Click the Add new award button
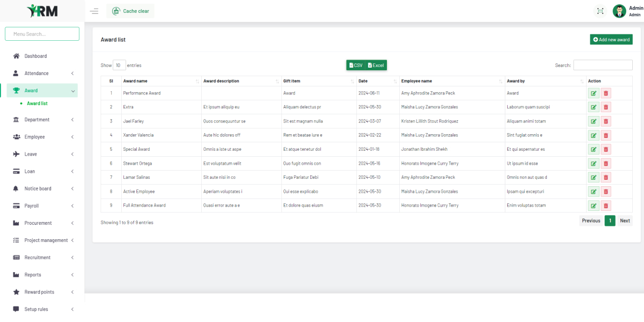Image resolution: width=644 pixels, height=322 pixels. coord(611,39)
